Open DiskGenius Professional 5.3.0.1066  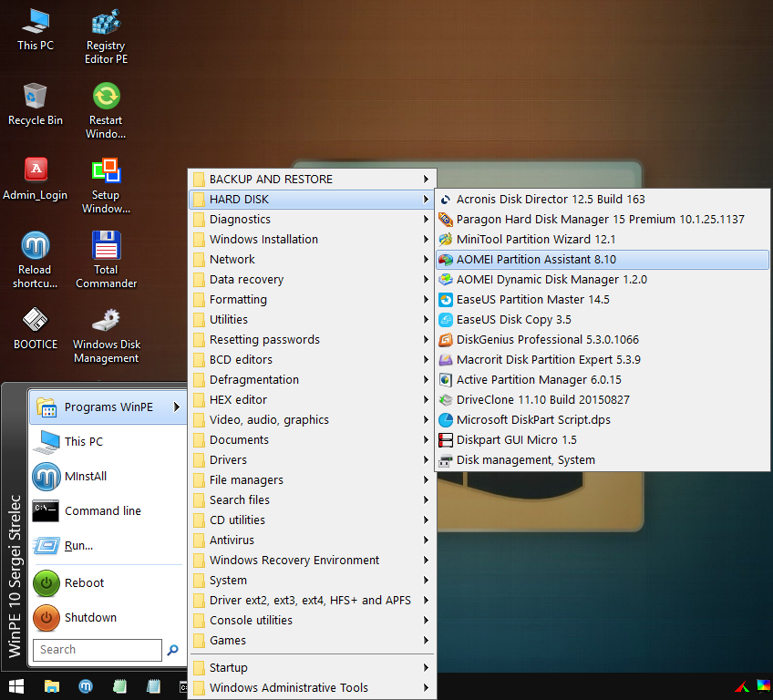point(602,340)
